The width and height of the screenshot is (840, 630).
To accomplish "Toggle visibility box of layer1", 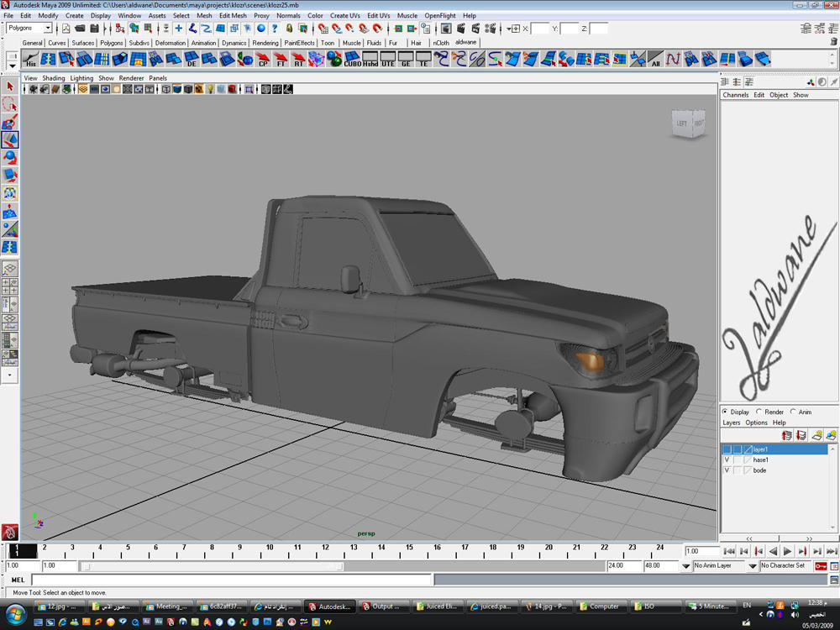I will pos(727,449).
